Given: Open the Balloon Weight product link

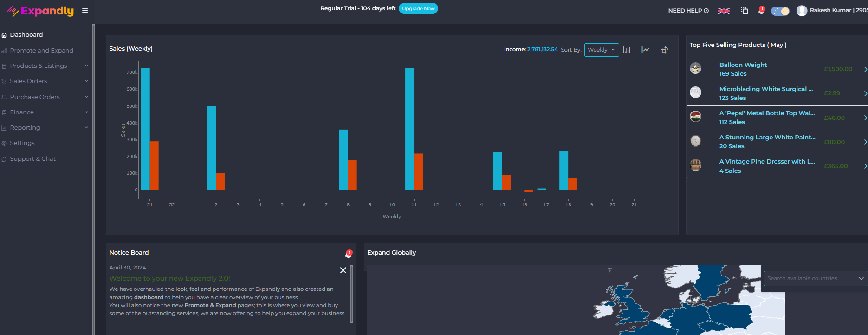Looking at the screenshot, I should click(743, 65).
